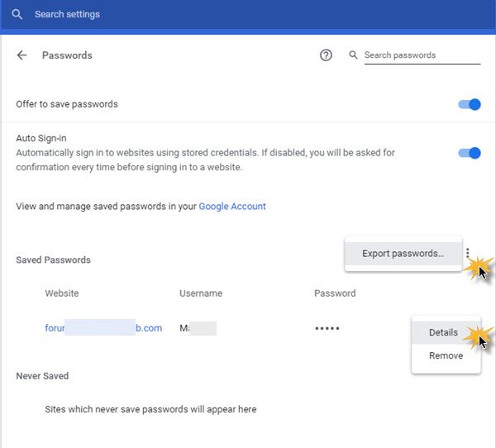Click the magnifier icon in Search settings bar
496x448 pixels.
pyautogui.click(x=17, y=15)
